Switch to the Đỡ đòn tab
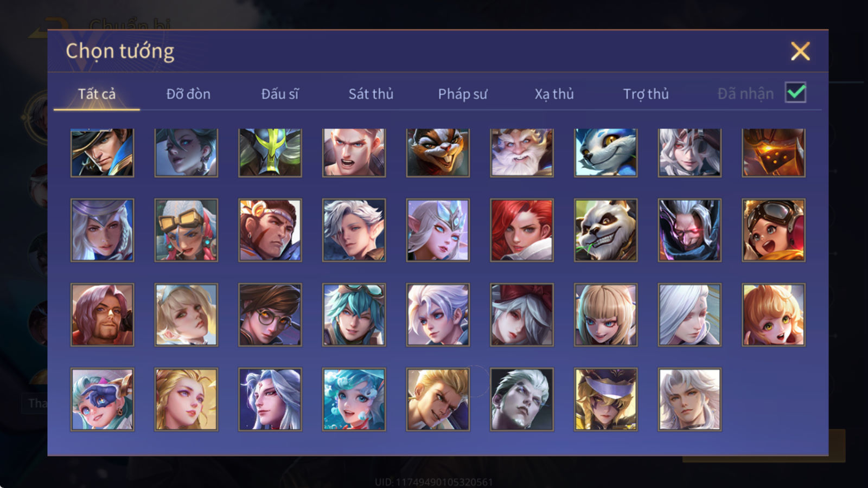Viewport: 868px width, 488px height. tap(188, 94)
